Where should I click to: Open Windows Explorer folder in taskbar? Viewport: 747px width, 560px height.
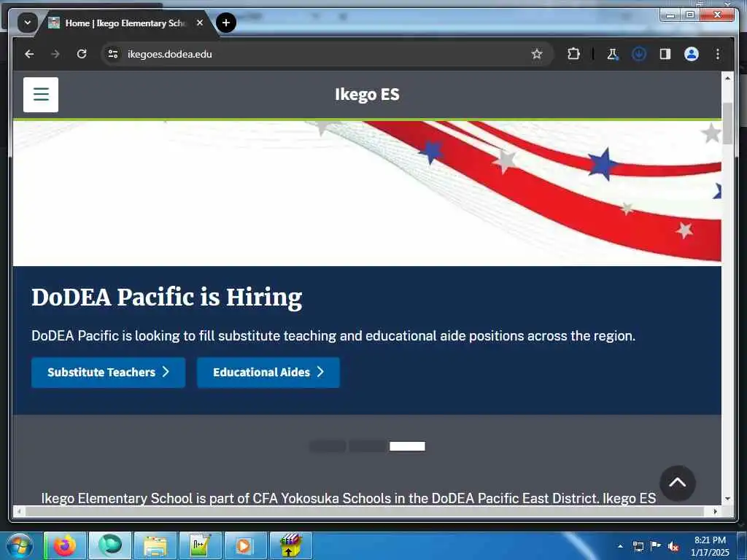click(155, 545)
